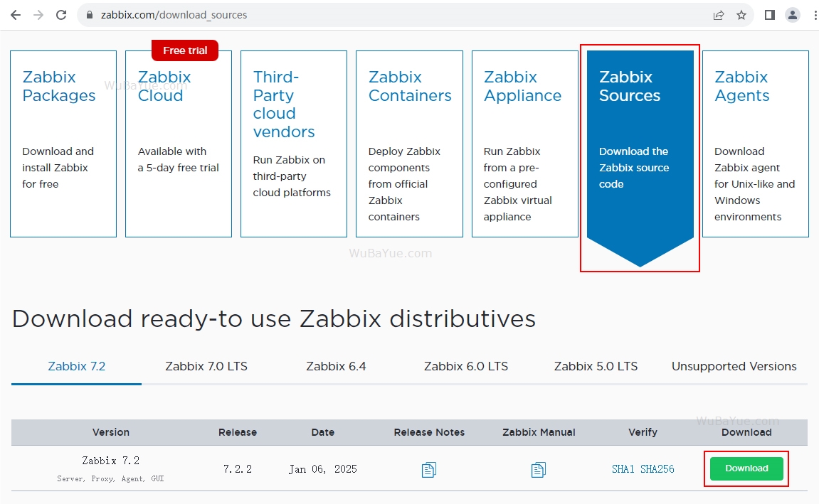This screenshot has height=504, width=819.
Task: Open the Zabbix Appliance card
Action: tap(525, 144)
